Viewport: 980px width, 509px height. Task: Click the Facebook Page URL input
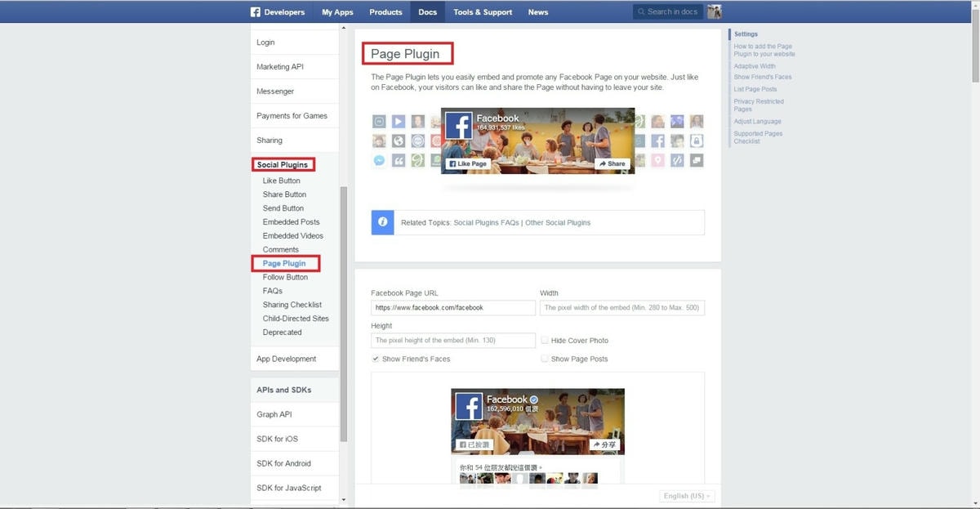click(453, 308)
